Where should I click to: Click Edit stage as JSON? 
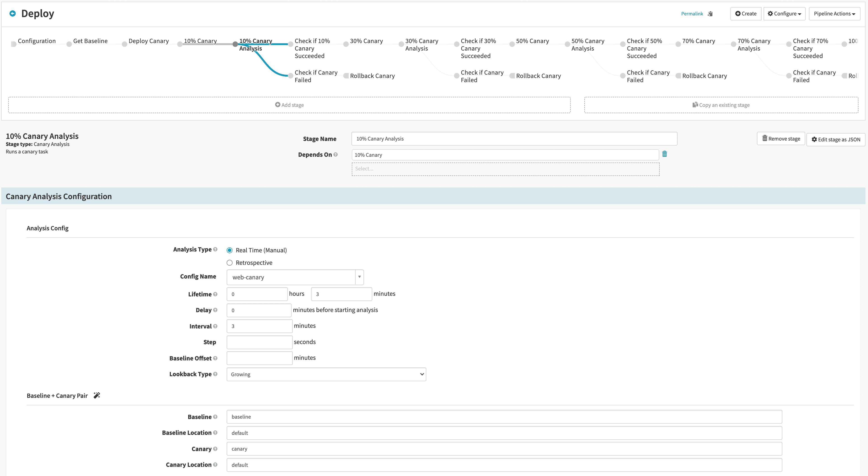pyautogui.click(x=836, y=139)
